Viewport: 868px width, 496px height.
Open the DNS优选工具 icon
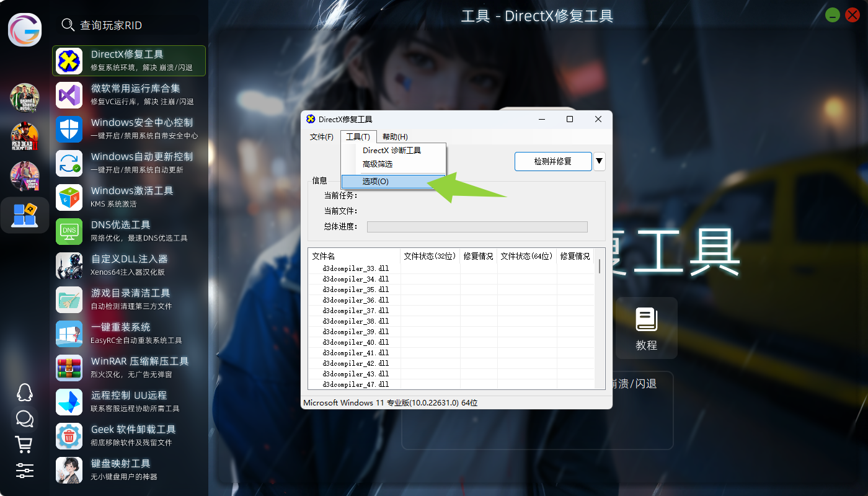69,231
